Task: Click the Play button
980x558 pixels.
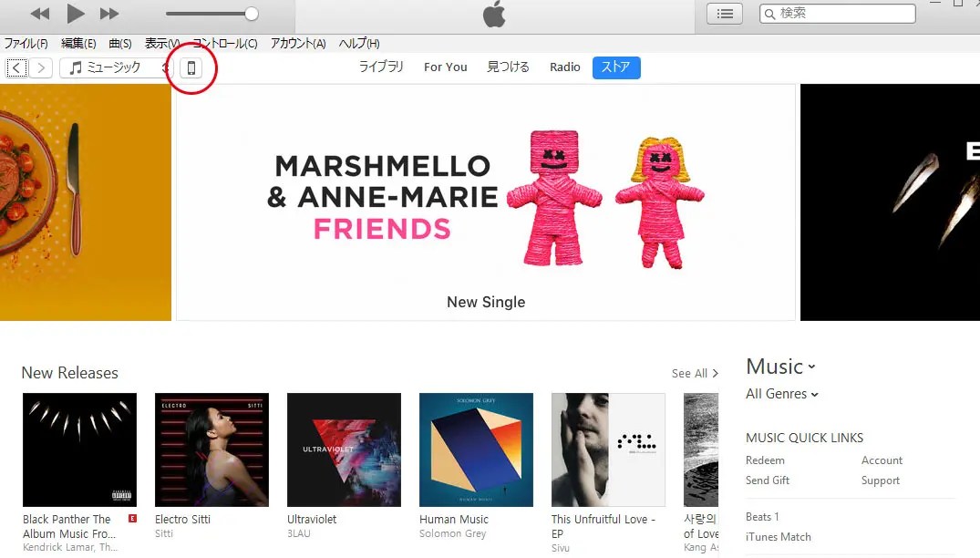Action: (x=76, y=13)
